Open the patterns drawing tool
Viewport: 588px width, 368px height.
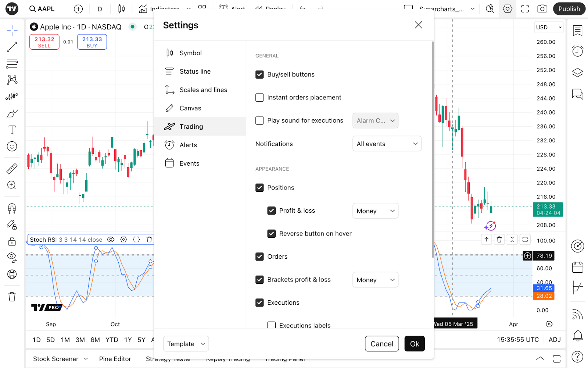tap(12, 80)
